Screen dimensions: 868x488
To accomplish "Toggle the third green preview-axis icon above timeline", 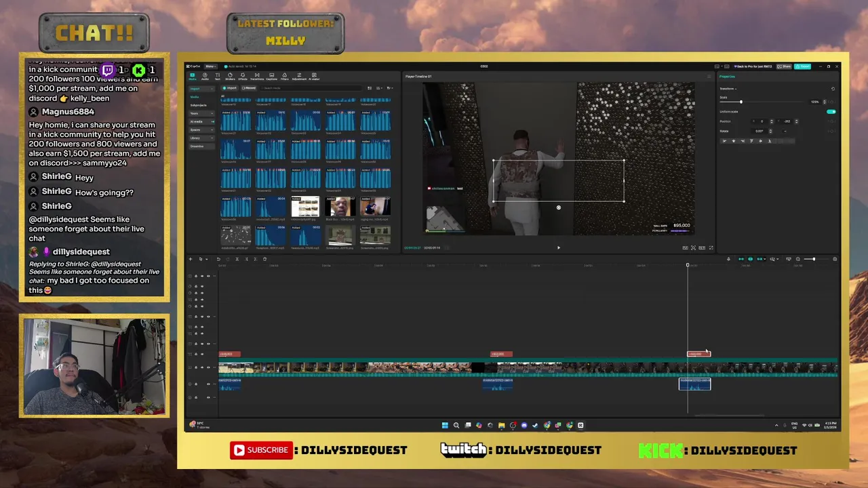I will click(x=759, y=259).
